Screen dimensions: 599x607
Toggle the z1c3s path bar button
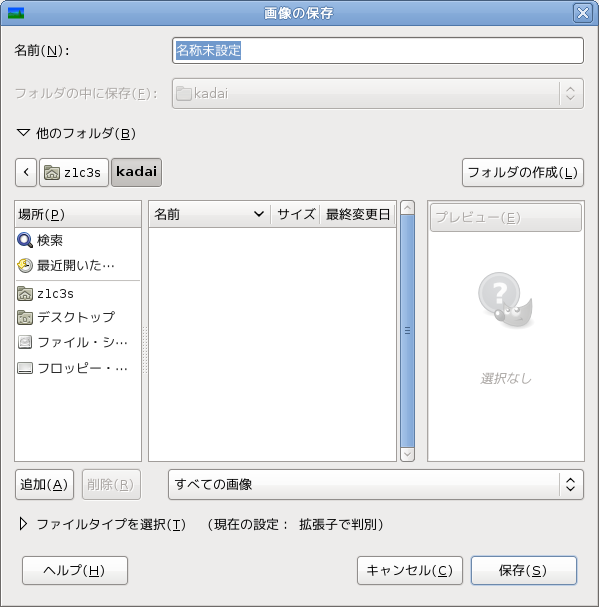click(74, 172)
